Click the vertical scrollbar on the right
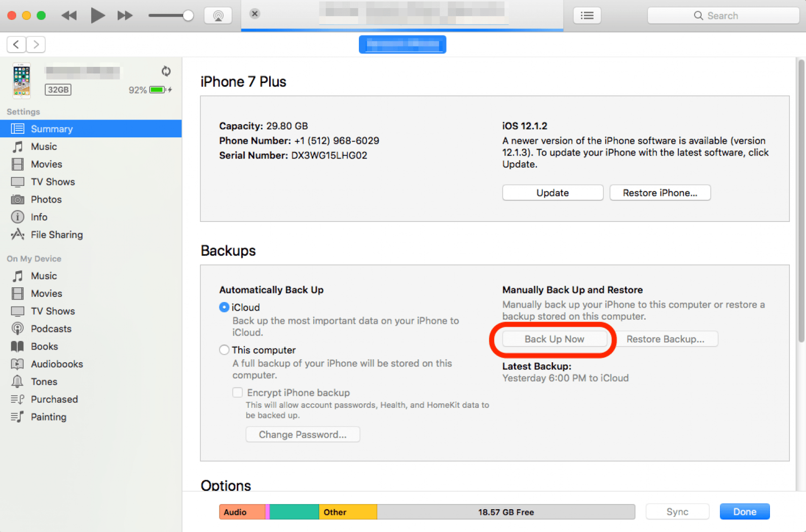The width and height of the screenshot is (806, 532). coord(801,201)
